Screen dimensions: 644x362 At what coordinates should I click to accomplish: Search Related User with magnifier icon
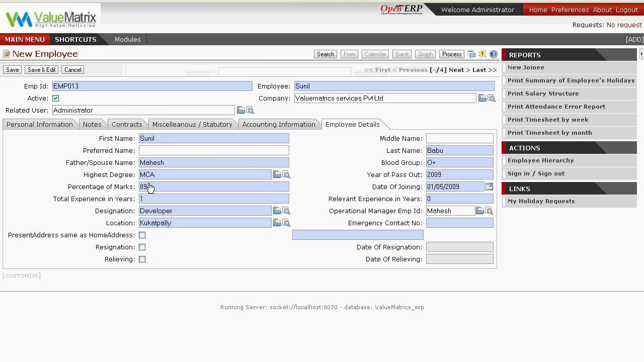250,110
